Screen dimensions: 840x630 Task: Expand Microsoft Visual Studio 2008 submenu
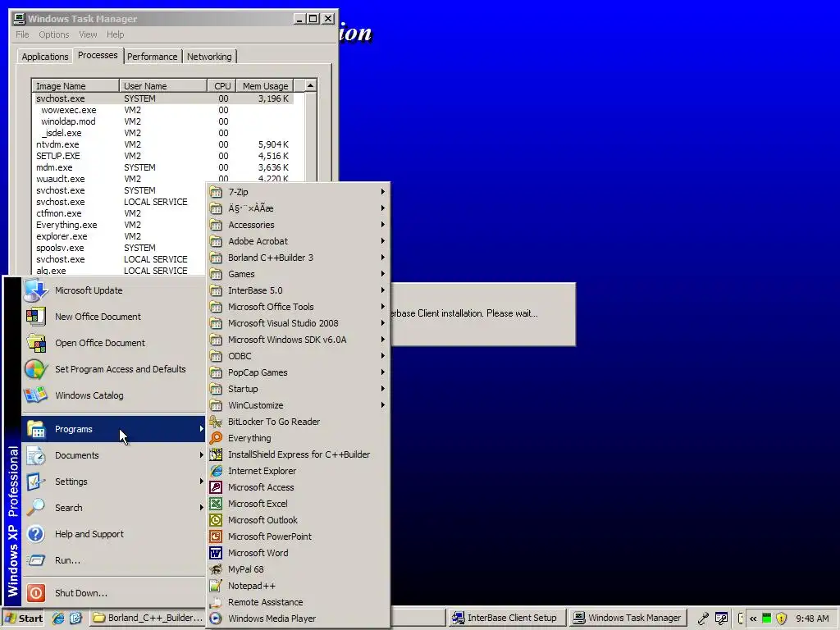pos(298,323)
